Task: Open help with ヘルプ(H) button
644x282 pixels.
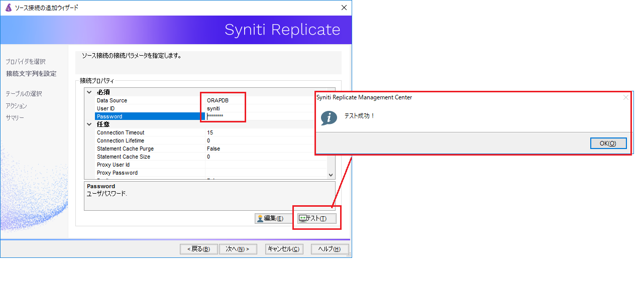Action: coord(330,249)
